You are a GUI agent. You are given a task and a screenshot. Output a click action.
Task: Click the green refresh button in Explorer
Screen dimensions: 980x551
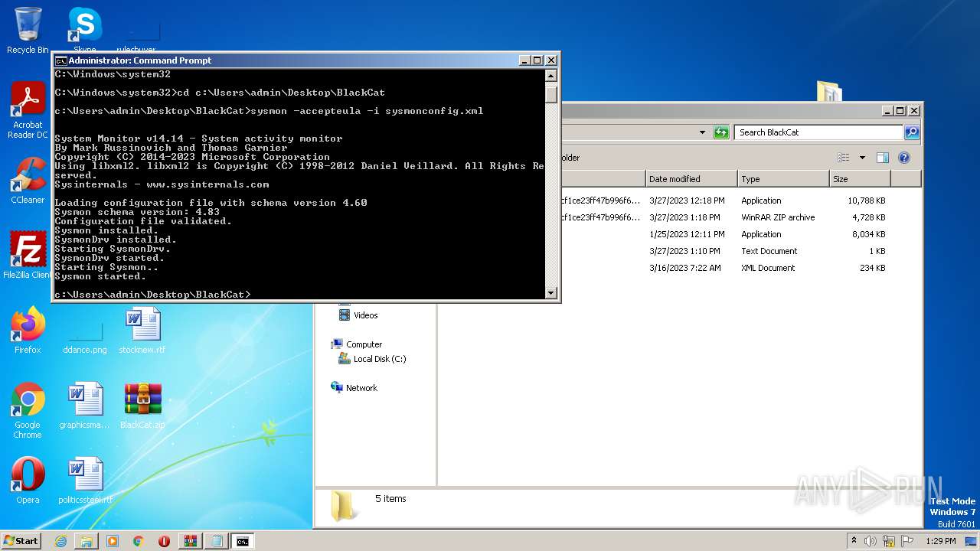721,132
